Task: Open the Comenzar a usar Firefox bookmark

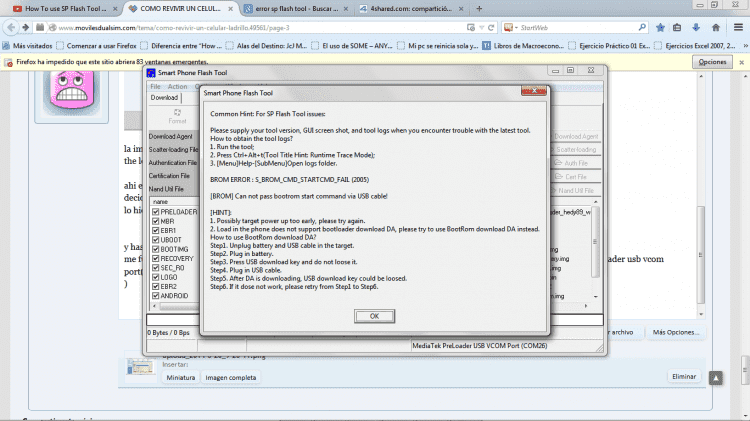Action: pyautogui.click(x=97, y=46)
